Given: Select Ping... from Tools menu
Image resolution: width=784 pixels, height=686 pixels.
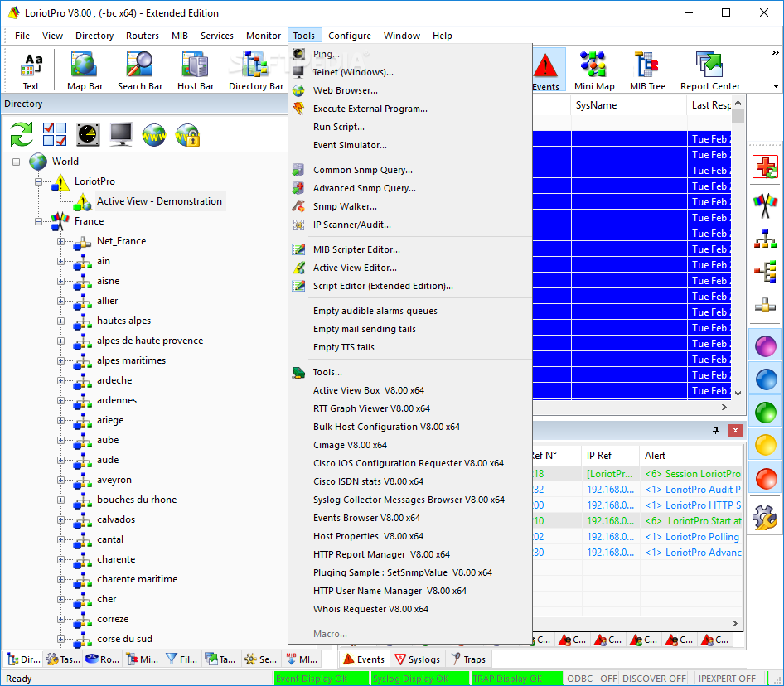Looking at the screenshot, I should (409, 54).
